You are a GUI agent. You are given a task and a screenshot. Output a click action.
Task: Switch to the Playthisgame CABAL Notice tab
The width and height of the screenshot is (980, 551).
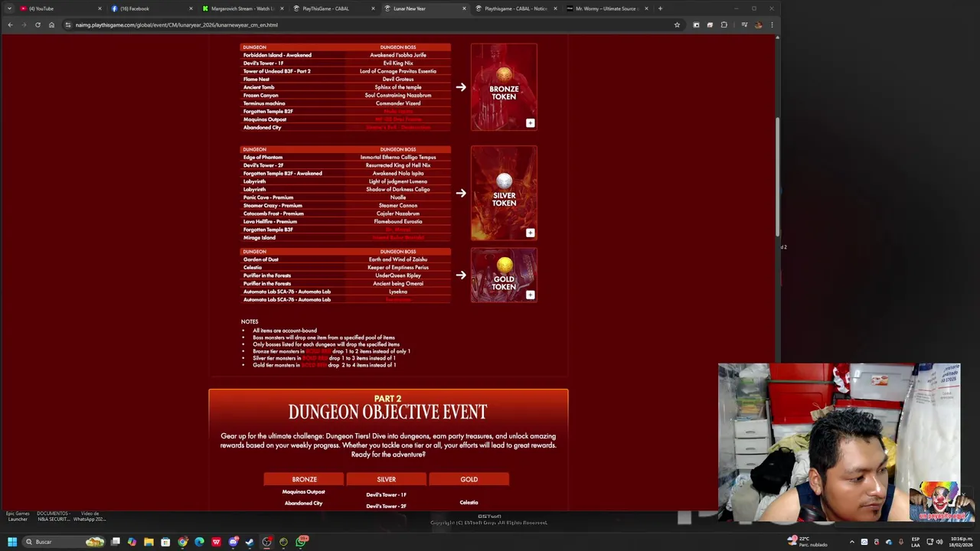click(516, 8)
